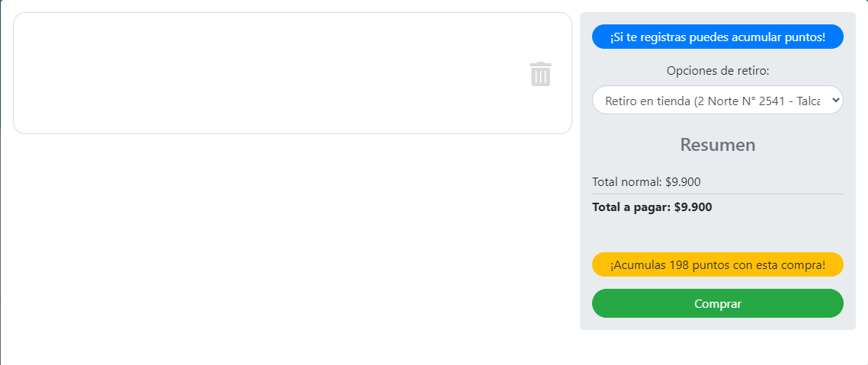Click the Opciones de retiro label
Viewport: 868px width, 365px height.
point(717,71)
